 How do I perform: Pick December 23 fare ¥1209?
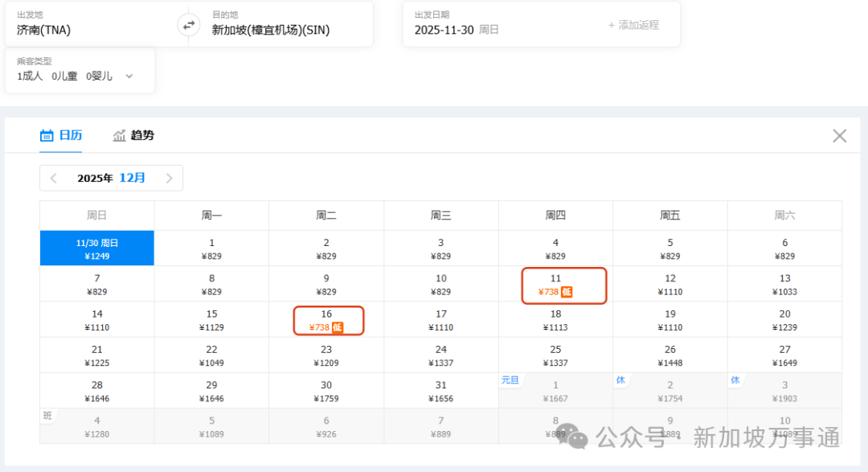pyautogui.click(x=326, y=355)
